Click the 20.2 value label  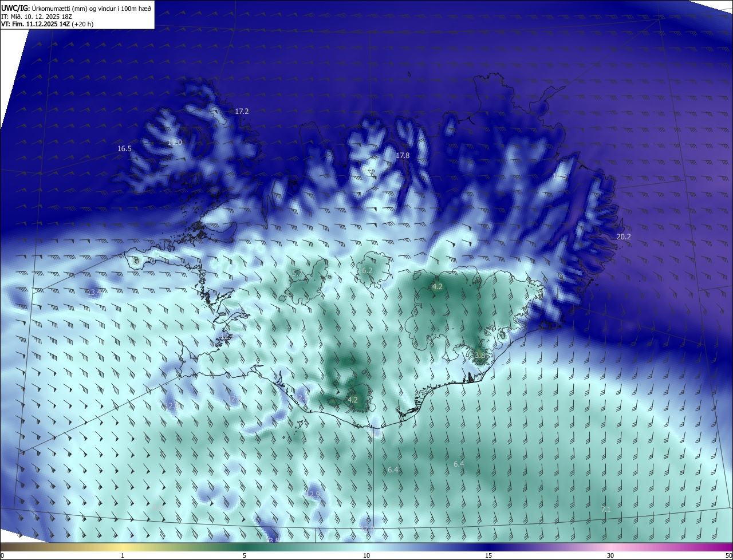pyautogui.click(x=623, y=236)
